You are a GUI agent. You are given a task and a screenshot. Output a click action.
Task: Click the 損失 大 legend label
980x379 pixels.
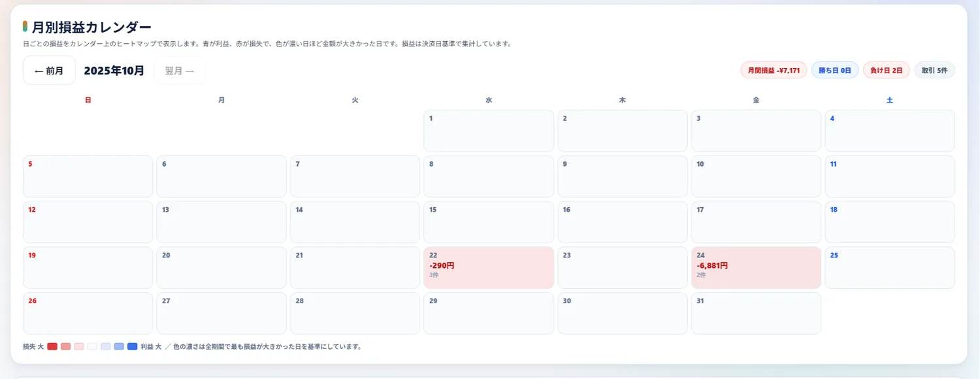coord(33,346)
